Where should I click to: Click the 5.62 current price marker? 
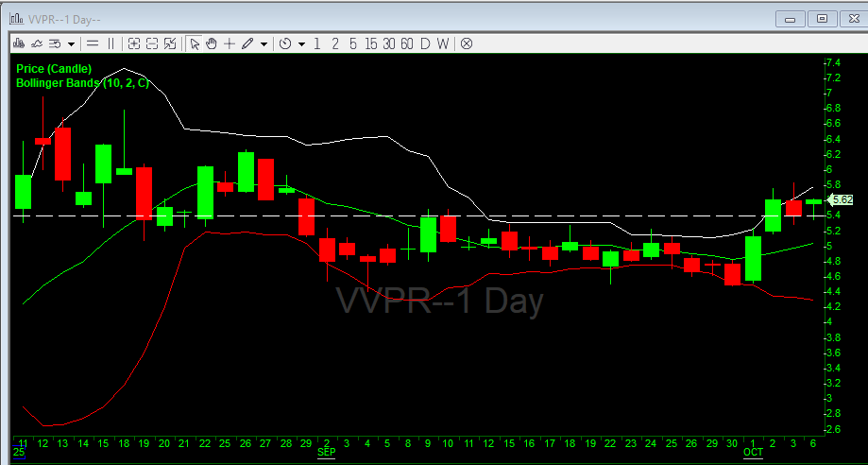point(841,200)
